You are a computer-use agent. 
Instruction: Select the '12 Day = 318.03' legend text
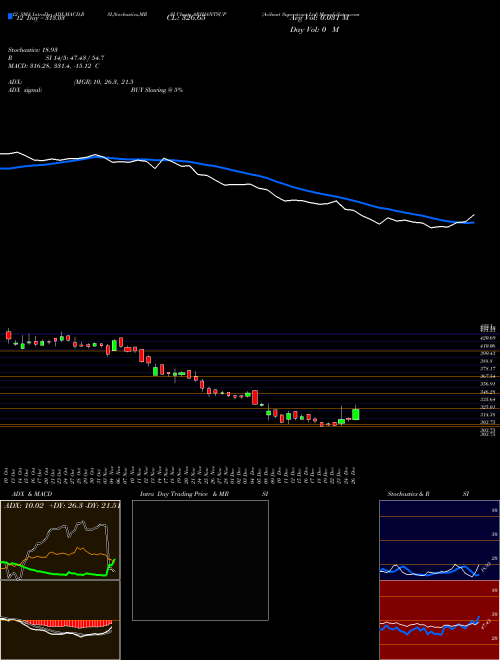point(40,18)
